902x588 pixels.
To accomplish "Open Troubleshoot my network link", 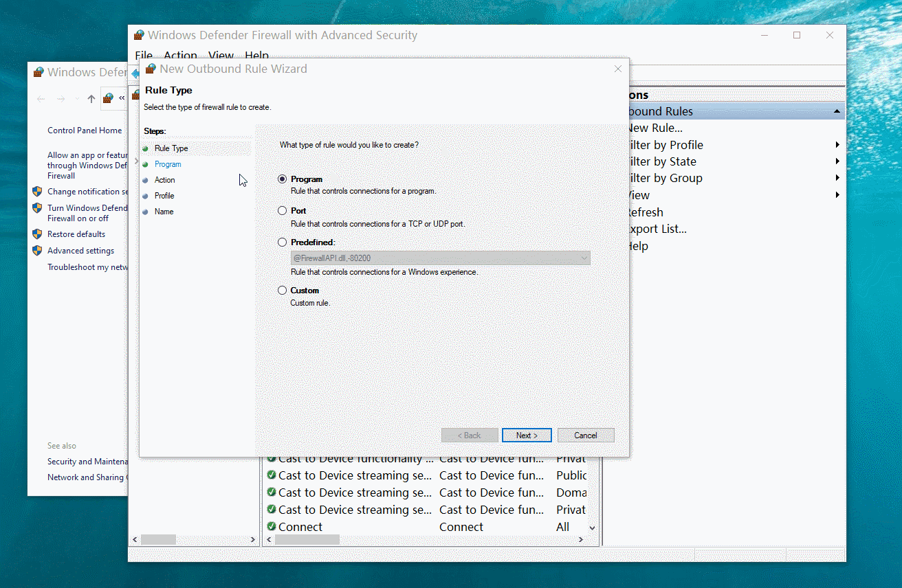I will pyautogui.click(x=88, y=267).
